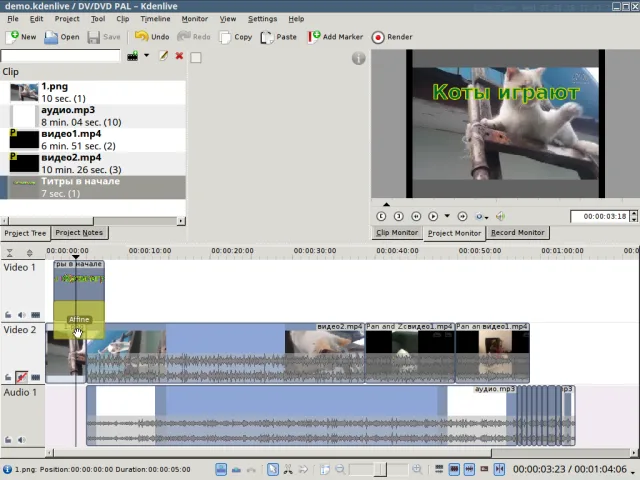Toggle mute on the Video 2 track
This screenshot has width=640, height=480.
(22, 377)
